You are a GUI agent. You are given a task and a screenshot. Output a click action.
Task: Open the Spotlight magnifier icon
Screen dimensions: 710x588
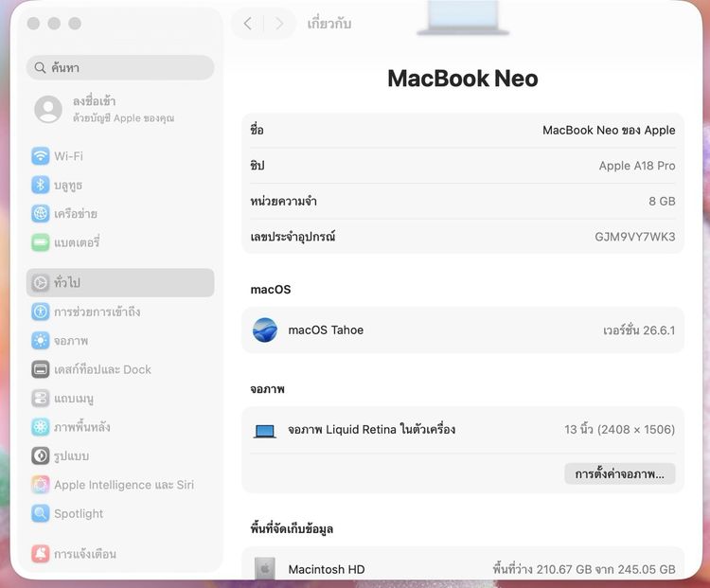[41, 513]
